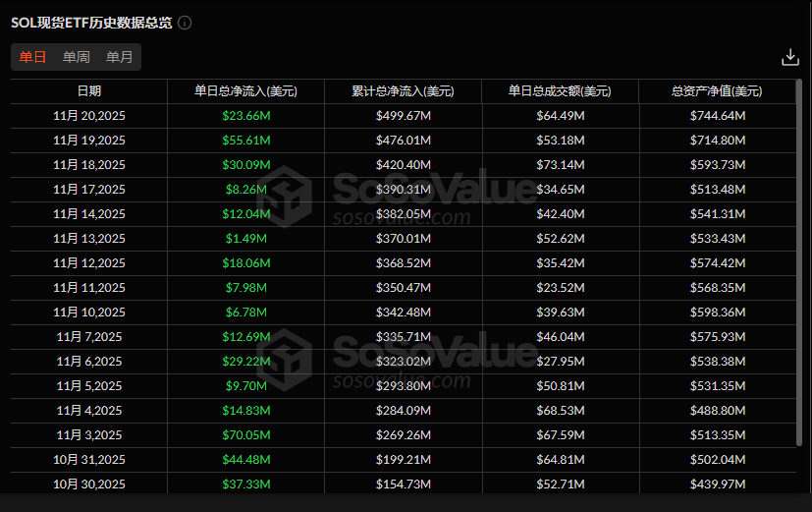
Task: Click the table's vertical scrollbar
Action: point(799,262)
